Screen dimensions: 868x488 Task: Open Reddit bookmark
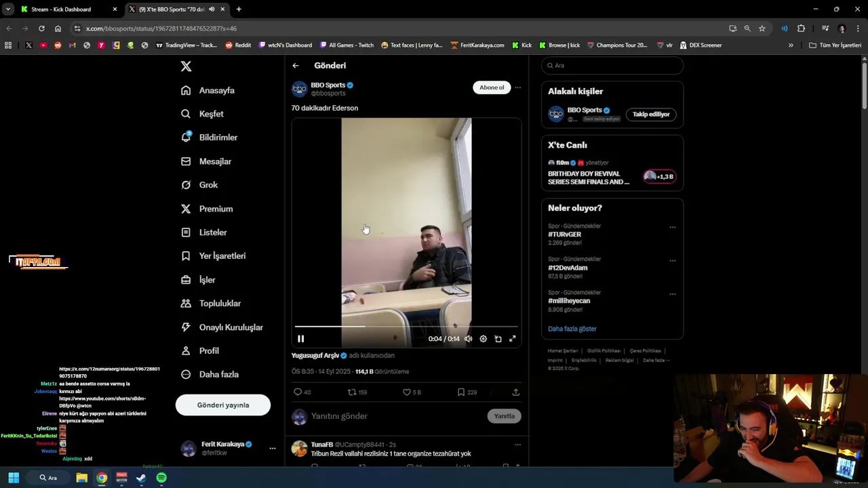pyautogui.click(x=238, y=45)
